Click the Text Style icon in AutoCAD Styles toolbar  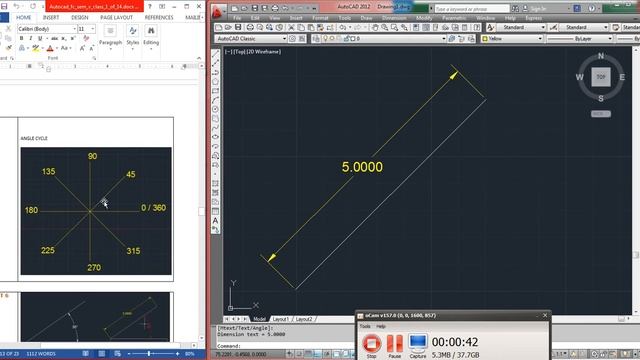tap(491, 27)
